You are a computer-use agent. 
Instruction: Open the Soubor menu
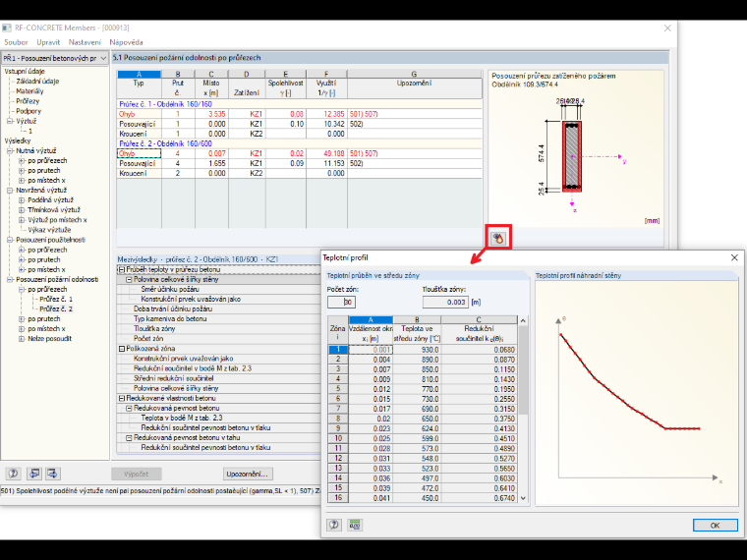[x=16, y=42]
